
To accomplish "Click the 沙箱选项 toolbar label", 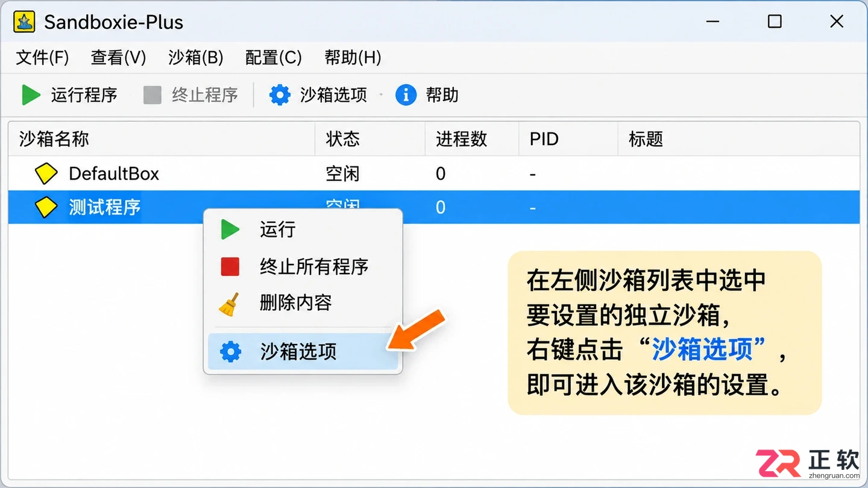I will (334, 95).
